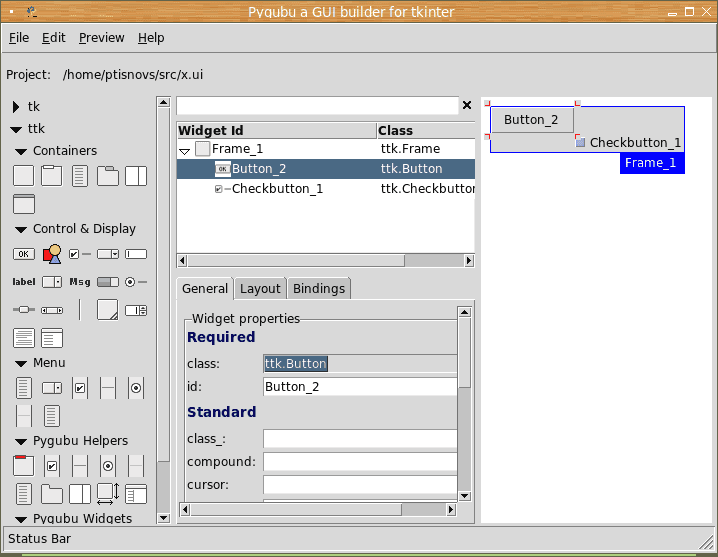
Task: Pick the Checkbutton widget in Control & Display
Action: 80,254
